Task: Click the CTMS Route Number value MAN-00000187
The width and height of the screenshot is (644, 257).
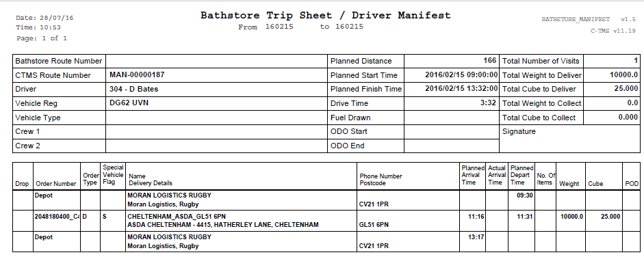Action: [137, 75]
